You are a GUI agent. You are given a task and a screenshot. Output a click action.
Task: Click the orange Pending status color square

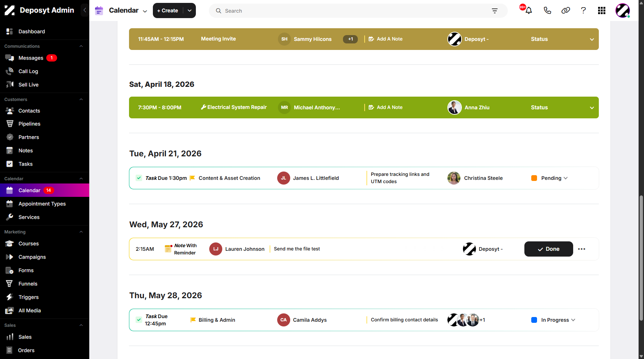click(x=534, y=178)
